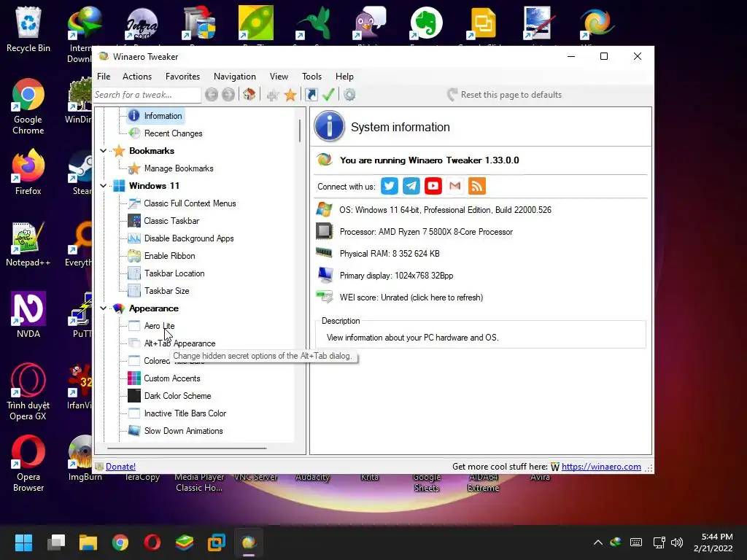The width and height of the screenshot is (747, 560).
Task: Open the Navigation menu
Action: tap(234, 76)
